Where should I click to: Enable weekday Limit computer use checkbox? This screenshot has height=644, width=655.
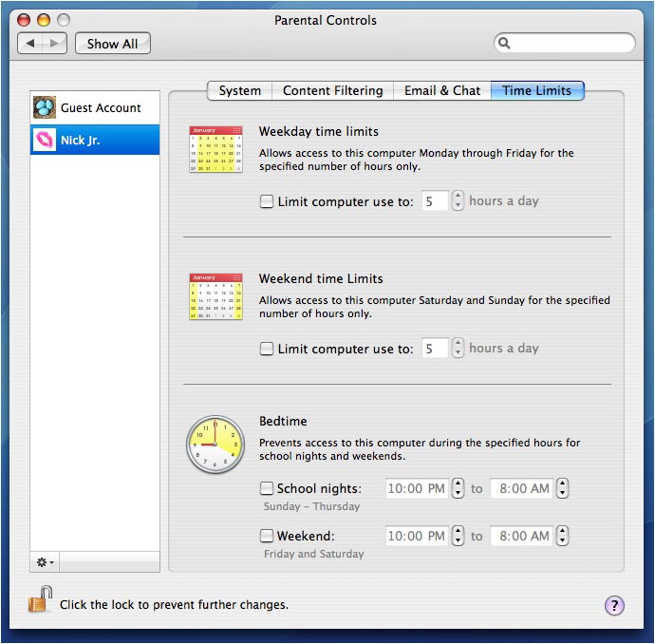point(267,201)
